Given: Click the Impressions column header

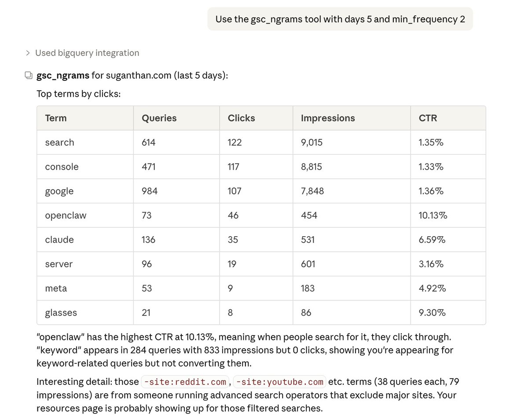Looking at the screenshot, I should (328, 118).
